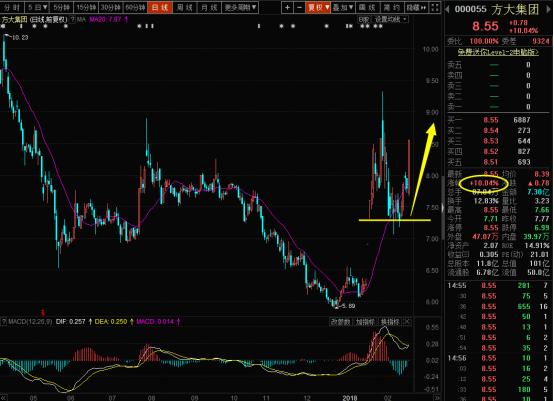Open the 更多周期 dropdown

(240, 7)
